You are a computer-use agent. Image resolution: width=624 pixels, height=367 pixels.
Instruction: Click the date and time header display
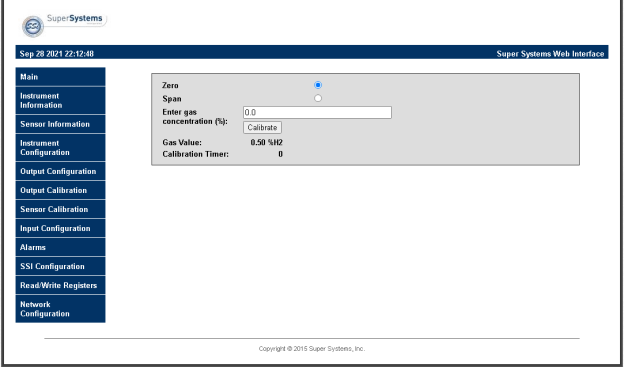point(57,54)
